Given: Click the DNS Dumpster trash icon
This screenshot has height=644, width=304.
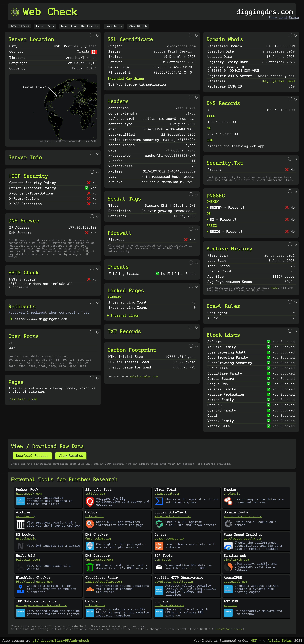Looking at the screenshot, I should pyautogui.click(x=90, y=567).
